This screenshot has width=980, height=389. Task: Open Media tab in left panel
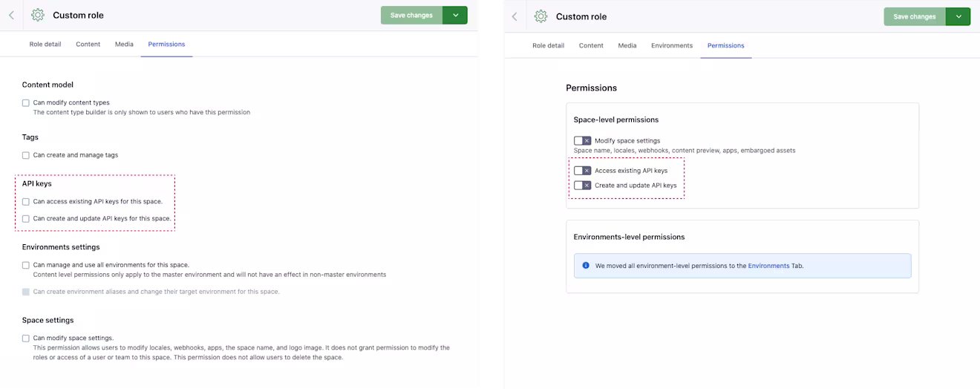[124, 44]
